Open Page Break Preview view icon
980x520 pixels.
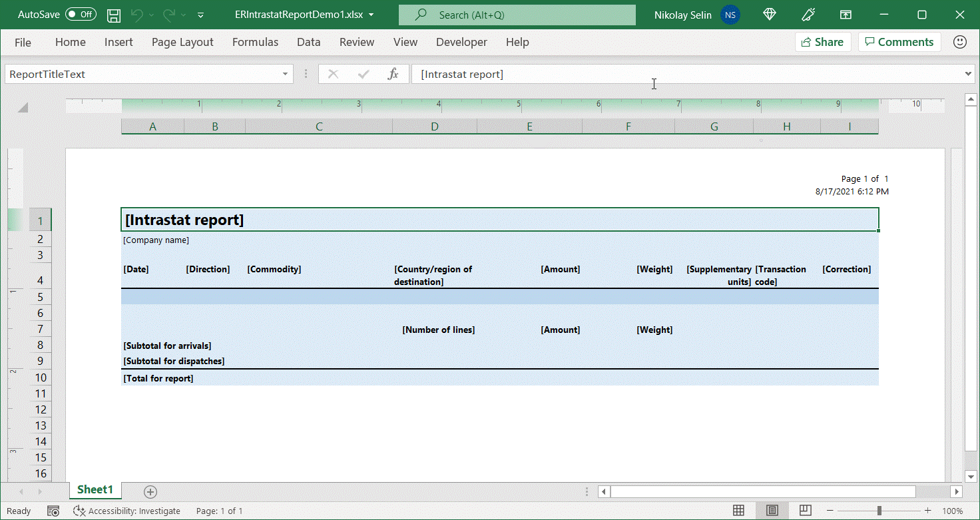[x=806, y=509]
